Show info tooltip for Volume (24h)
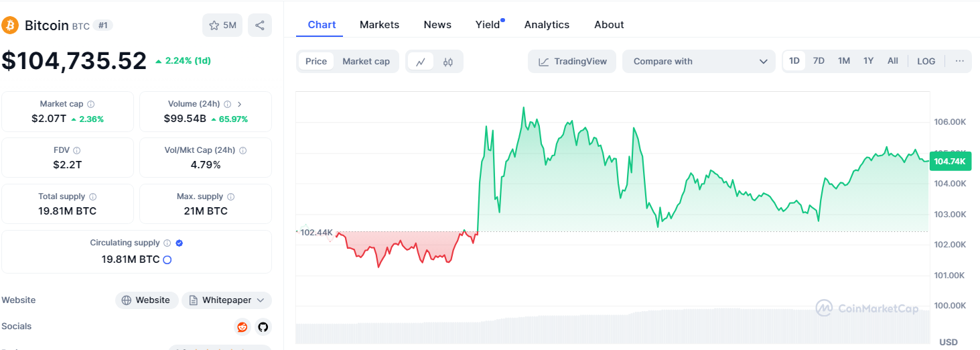 coord(228,104)
